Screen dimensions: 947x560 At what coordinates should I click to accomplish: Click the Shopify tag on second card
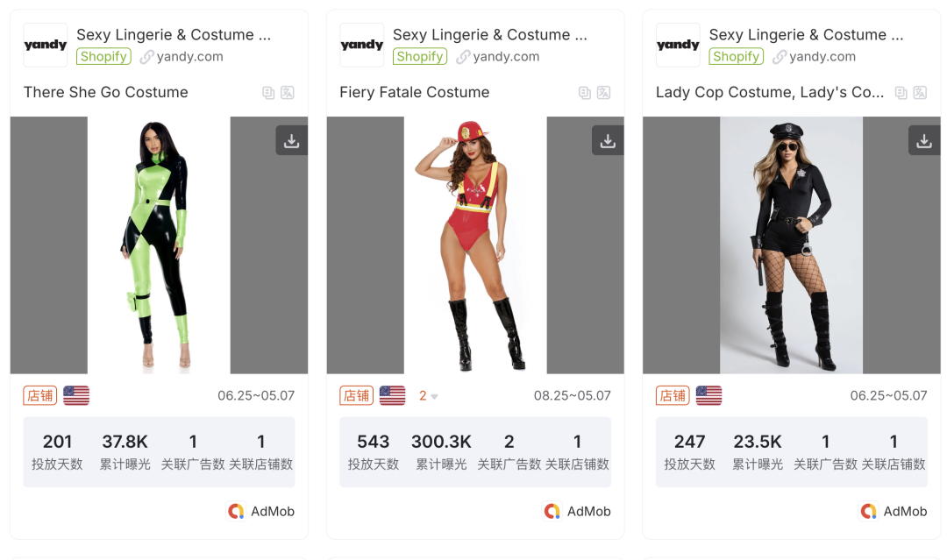tap(419, 57)
